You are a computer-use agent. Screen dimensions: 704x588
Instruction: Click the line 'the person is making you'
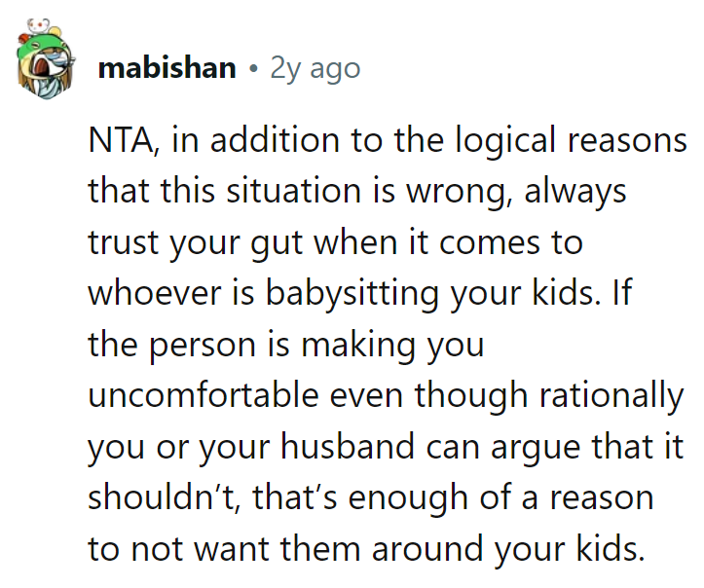286,345
